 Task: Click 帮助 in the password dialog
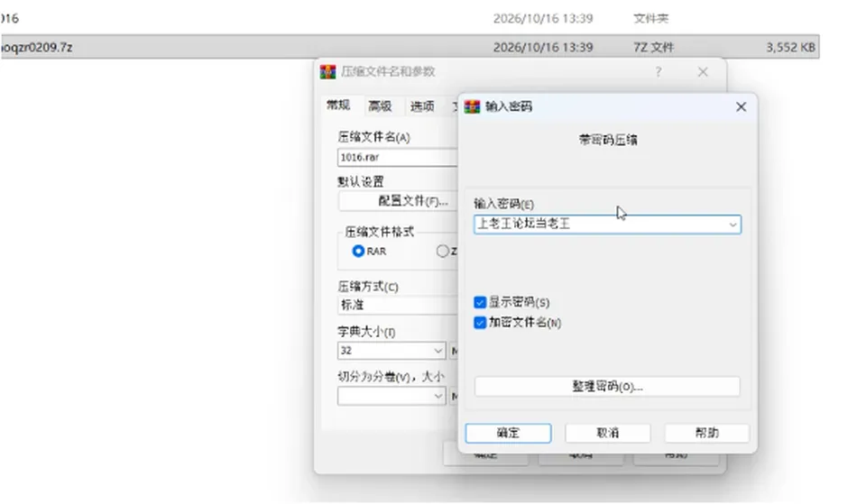click(x=707, y=433)
